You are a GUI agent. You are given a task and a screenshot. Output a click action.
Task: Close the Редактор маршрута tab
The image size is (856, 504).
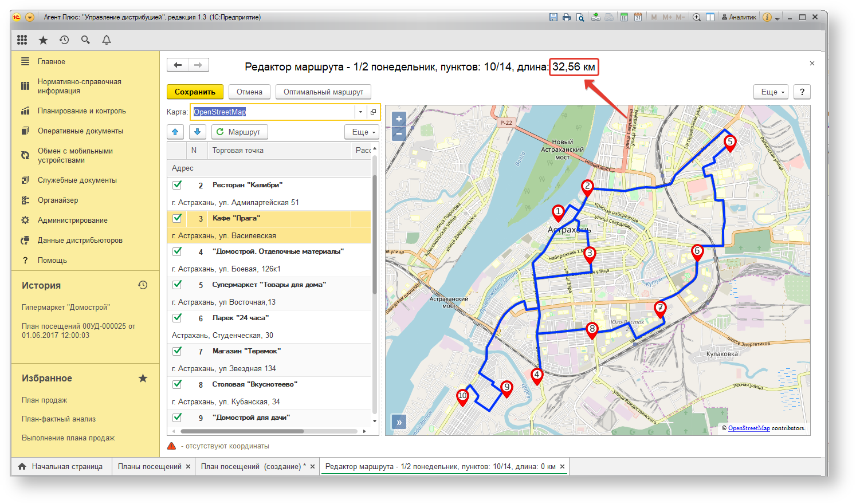click(x=563, y=466)
